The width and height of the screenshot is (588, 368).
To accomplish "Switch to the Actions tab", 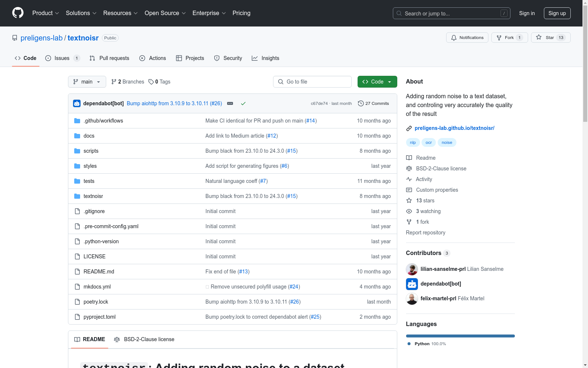I will [x=153, y=58].
